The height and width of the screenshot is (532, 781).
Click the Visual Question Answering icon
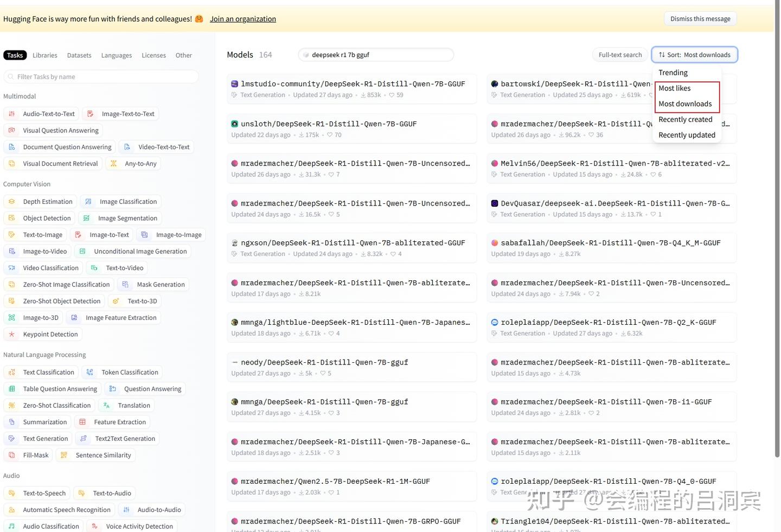(x=12, y=131)
